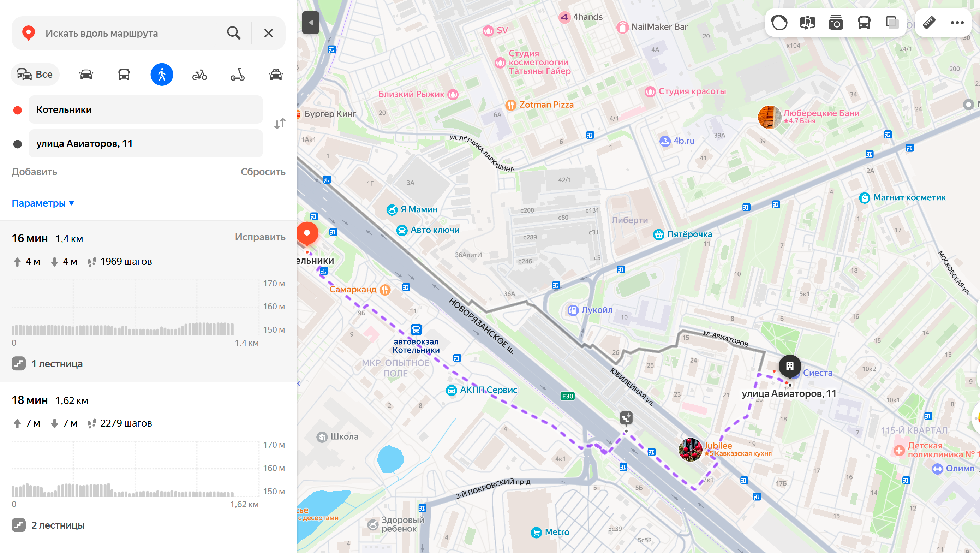This screenshot has width=980, height=553.
Task: Click 'Сбросить' to reset the route
Action: tap(263, 172)
